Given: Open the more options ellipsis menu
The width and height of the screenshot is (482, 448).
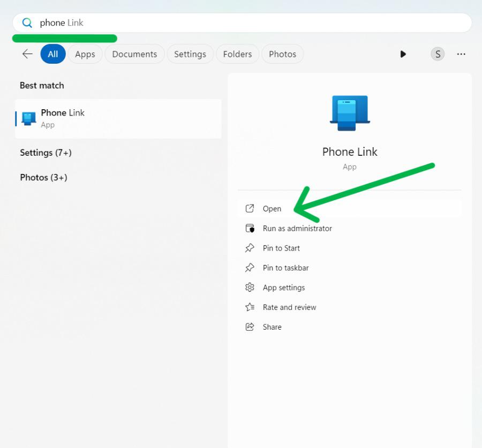Looking at the screenshot, I should click(x=461, y=54).
